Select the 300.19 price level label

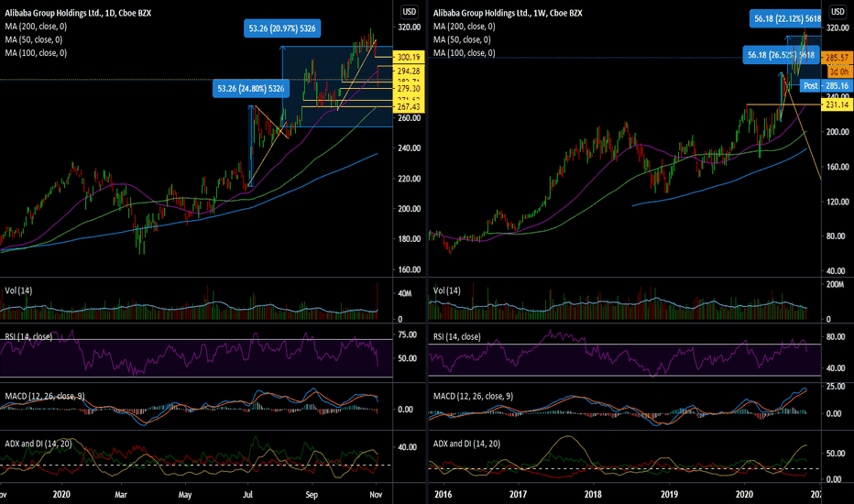pyautogui.click(x=409, y=57)
